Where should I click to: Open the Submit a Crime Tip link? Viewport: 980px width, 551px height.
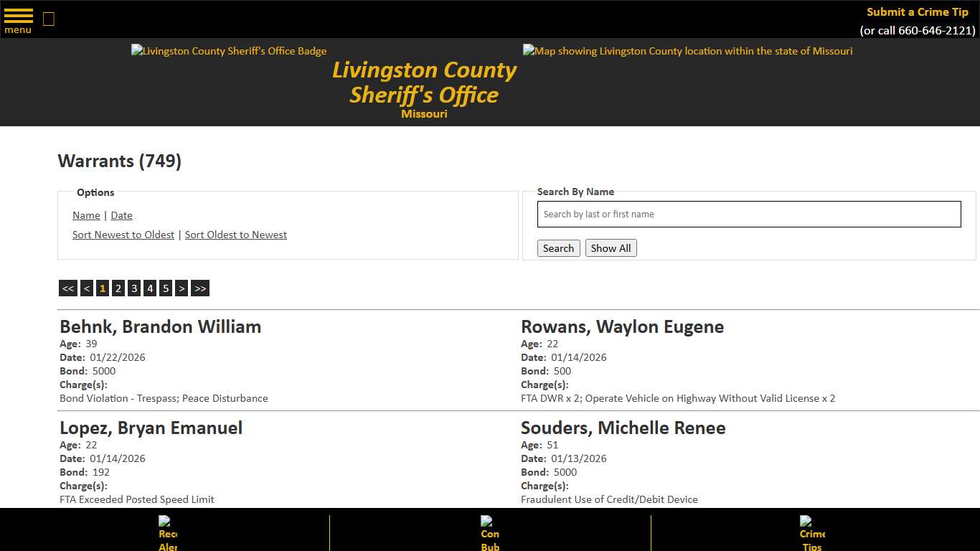click(917, 11)
